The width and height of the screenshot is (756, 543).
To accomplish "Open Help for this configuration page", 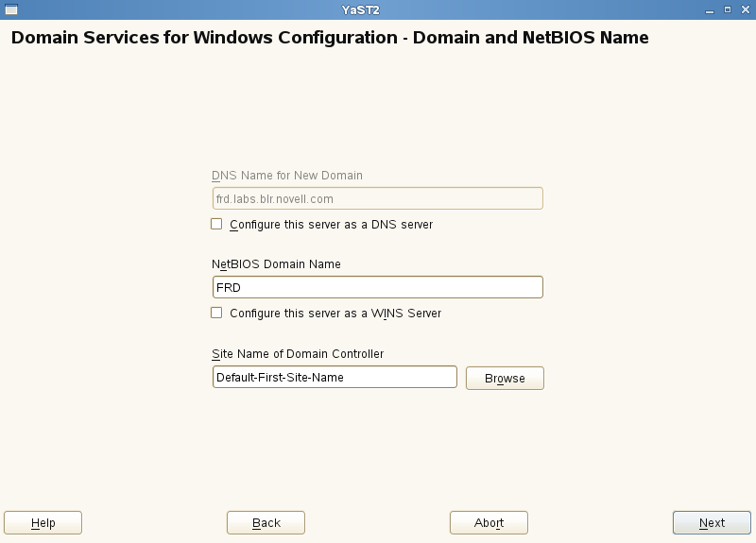I will pyautogui.click(x=43, y=523).
